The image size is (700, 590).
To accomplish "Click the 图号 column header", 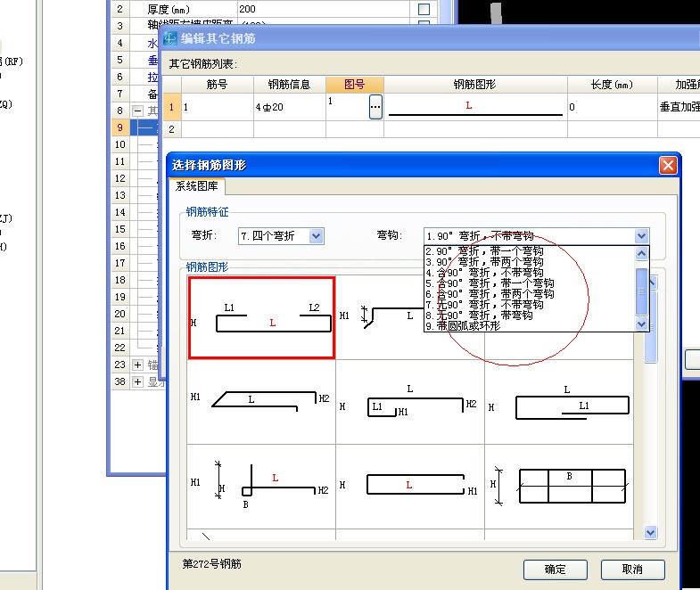I will [x=355, y=85].
